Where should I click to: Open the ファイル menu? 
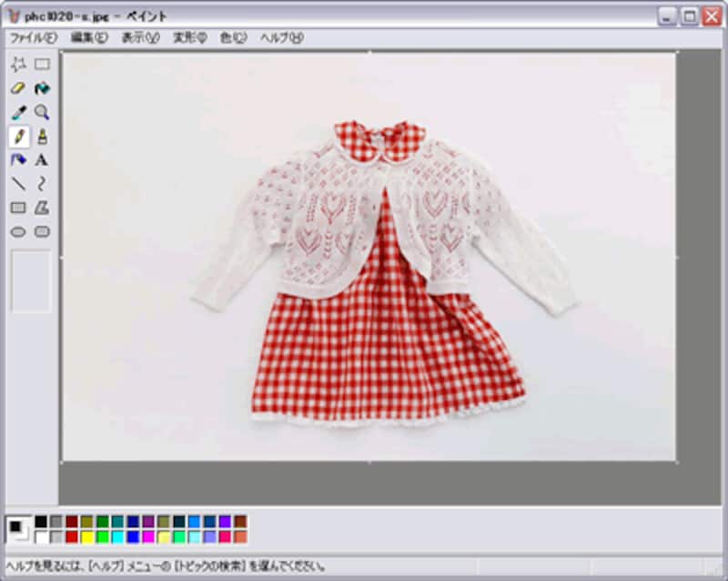33,37
